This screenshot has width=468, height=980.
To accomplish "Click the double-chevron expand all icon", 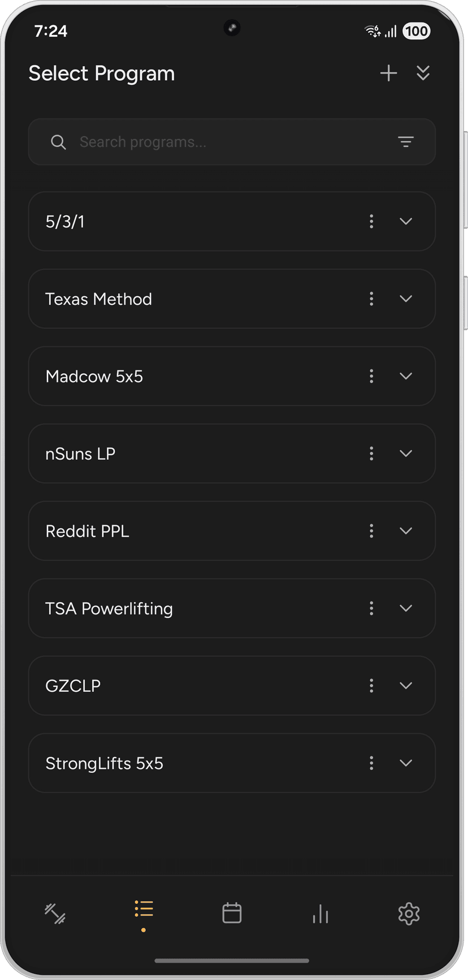I will point(423,73).
